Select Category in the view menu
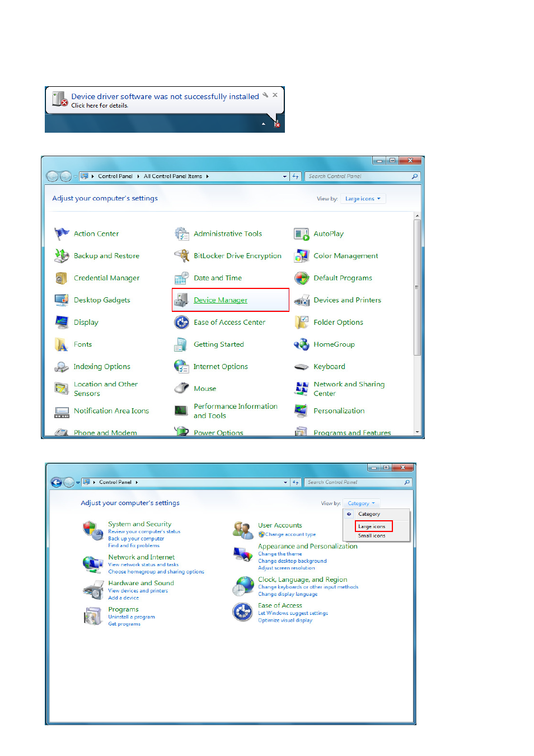This screenshot has height=756, width=534. click(x=369, y=514)
